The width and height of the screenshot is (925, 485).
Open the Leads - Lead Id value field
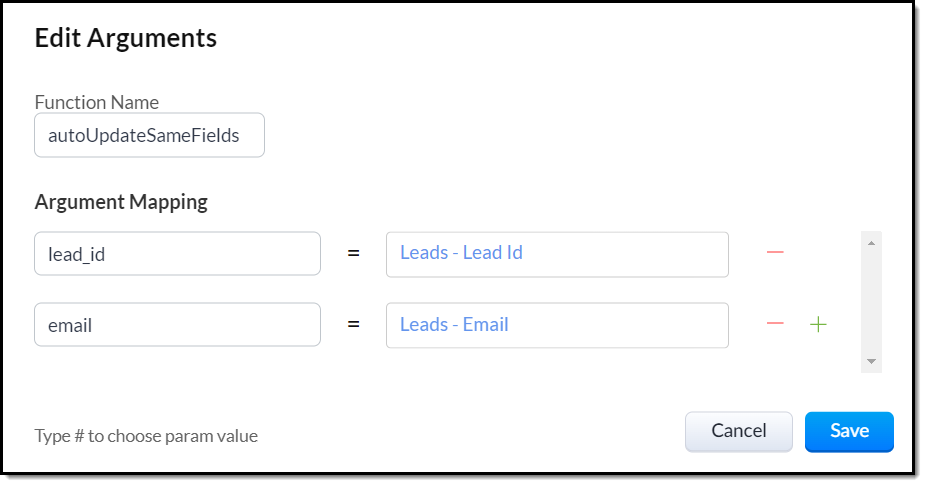click(557, 254)
